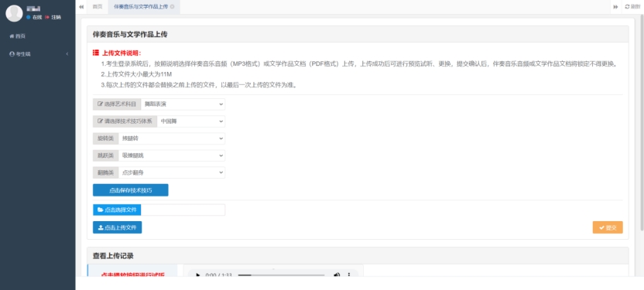644x290 pixels.
Task: Click the audio progress slider
Action: (281, 275)
